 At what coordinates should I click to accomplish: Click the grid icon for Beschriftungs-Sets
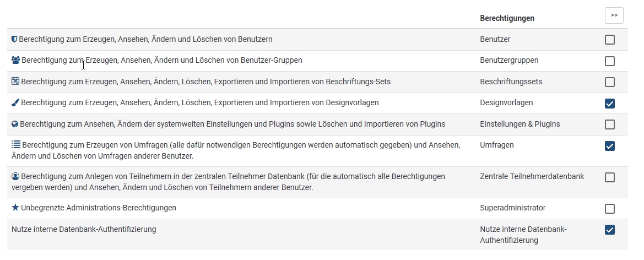coord(15,82)
